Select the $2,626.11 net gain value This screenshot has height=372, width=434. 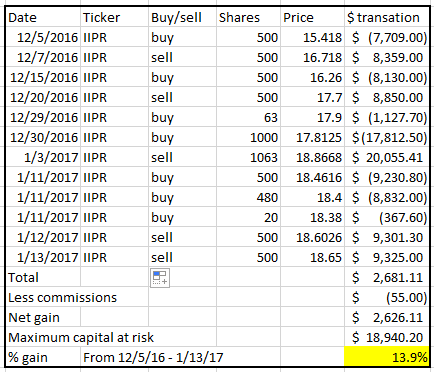(x=387, y=317)
